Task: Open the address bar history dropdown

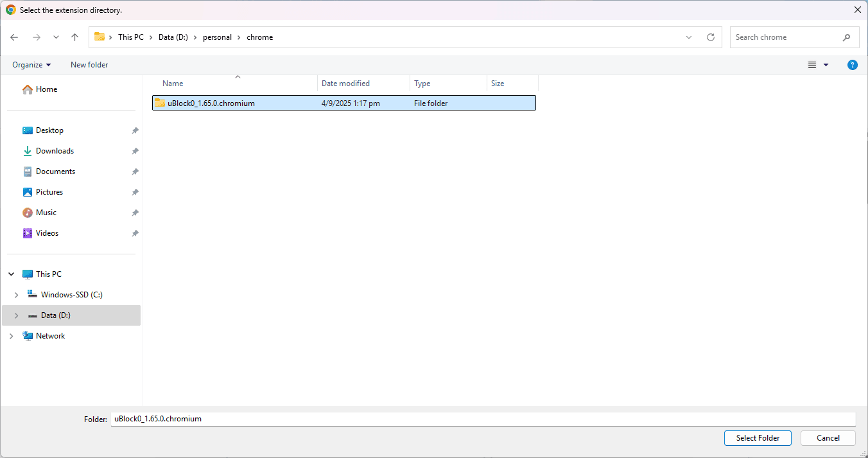Action: pyautogui.click(x=689, y=37)
